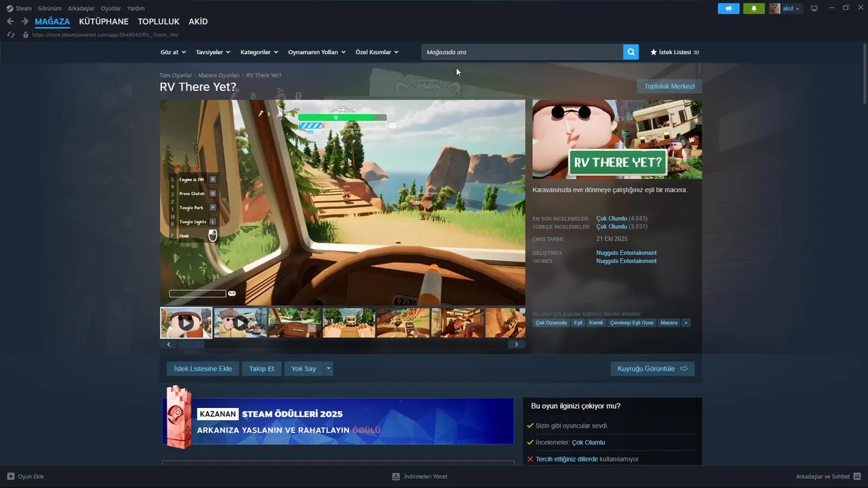Click the Macera Oyunları breadcrumb

(219, 75)
